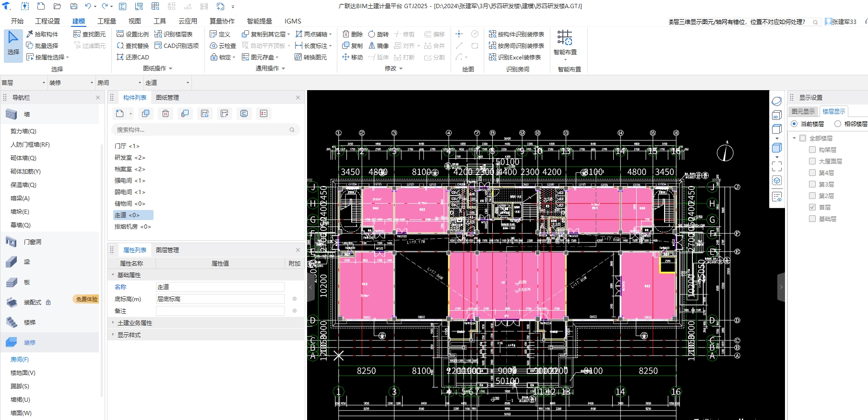This screenshot has height=420, width=868.
Task: Click the save icon in title bar
Action: point(74,6)
